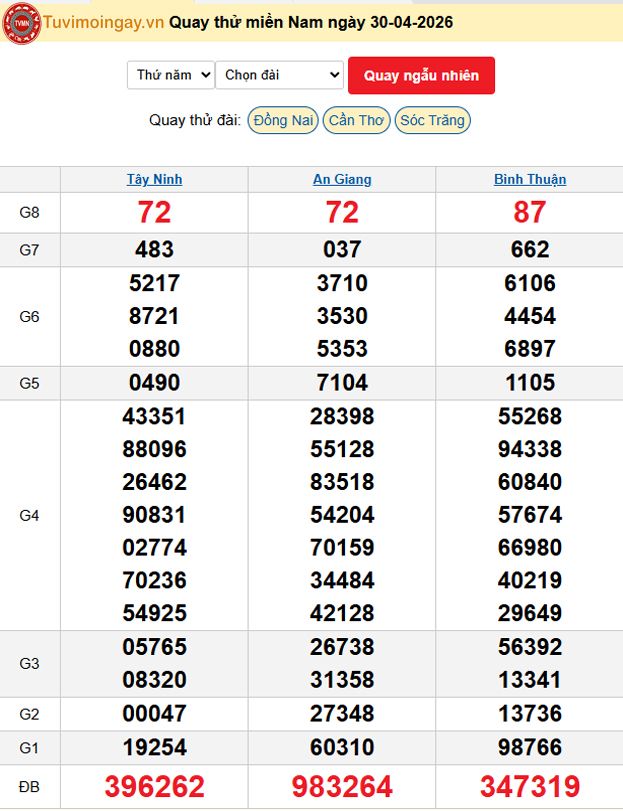Click G6 number 3710

[342, 283]
